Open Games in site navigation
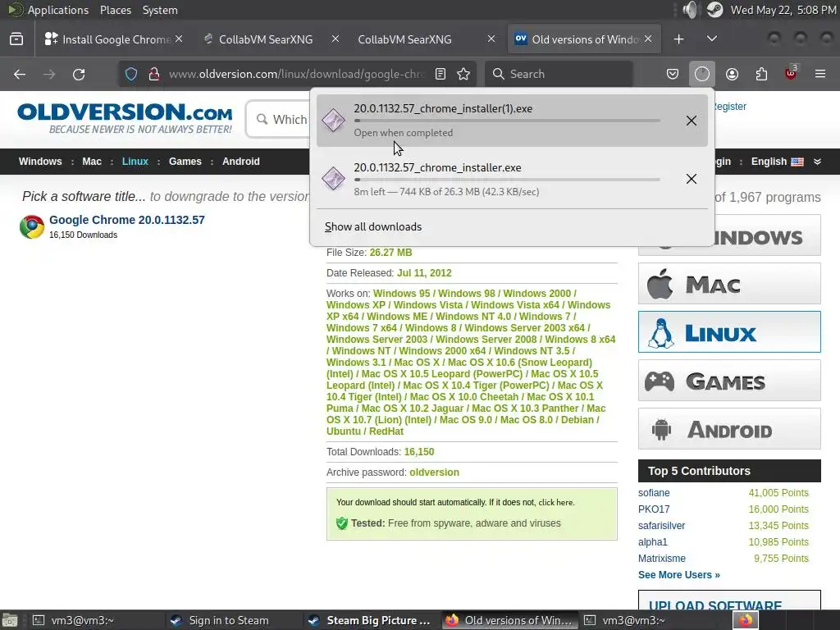This screenshot has width=840, height=630. tap(185, 162)
